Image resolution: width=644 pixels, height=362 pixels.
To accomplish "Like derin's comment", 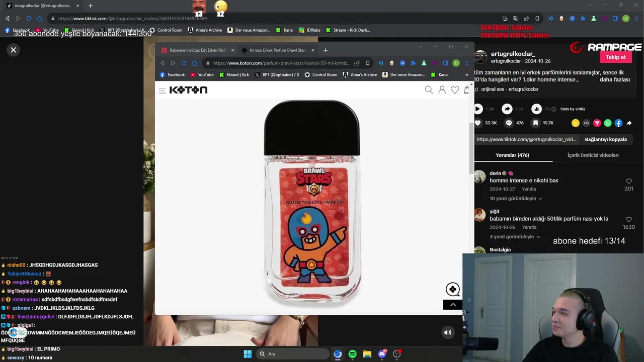I will [x=628, y=182].
